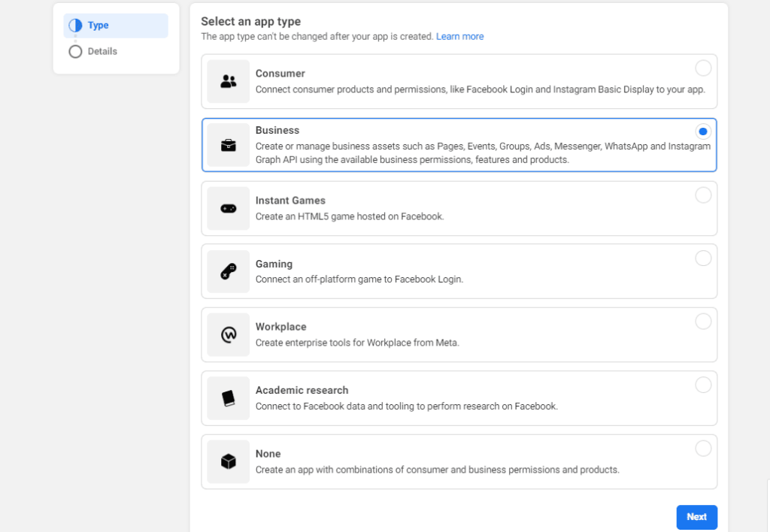The height and width of the screenshot is (532, 770).
Task: Select the Consumer radio button
Action: click(703, 68)
